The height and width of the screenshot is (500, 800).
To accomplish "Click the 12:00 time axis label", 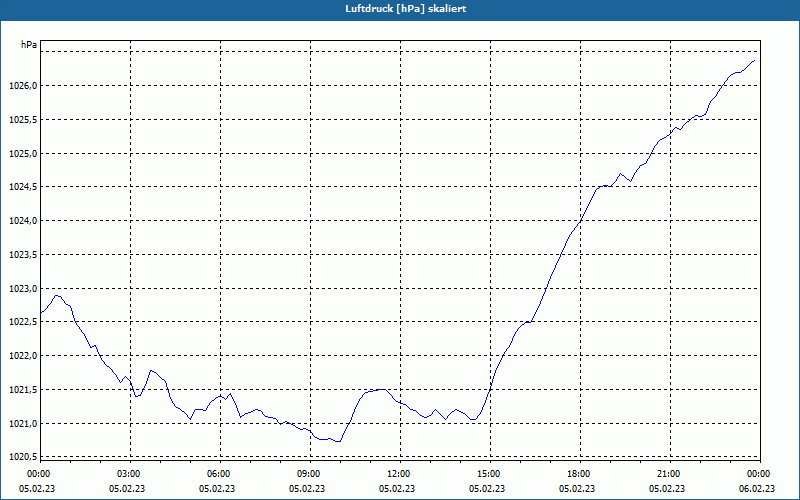I will point(397,474).
